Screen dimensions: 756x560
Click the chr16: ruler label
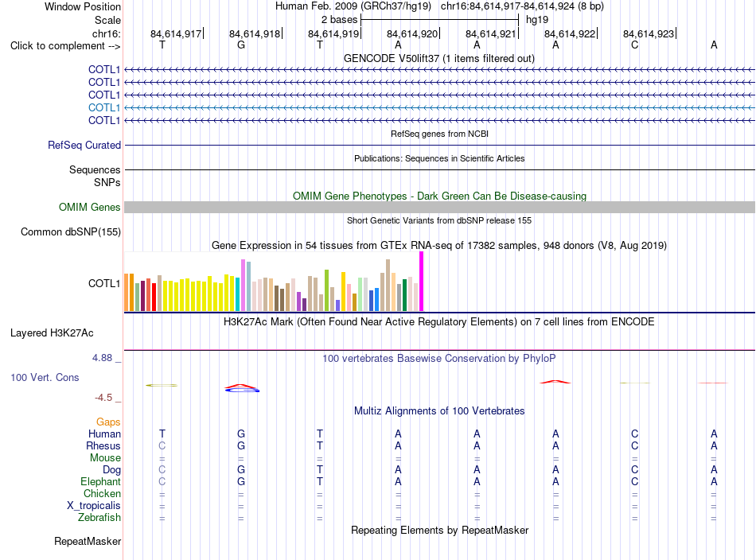pyautogui.click(x=107, y=33)
